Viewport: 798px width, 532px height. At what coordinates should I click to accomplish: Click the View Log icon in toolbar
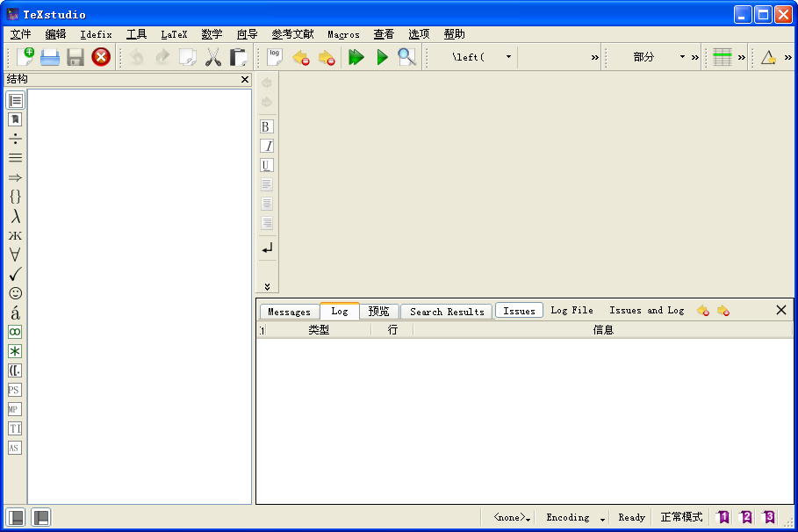[275, 57]
